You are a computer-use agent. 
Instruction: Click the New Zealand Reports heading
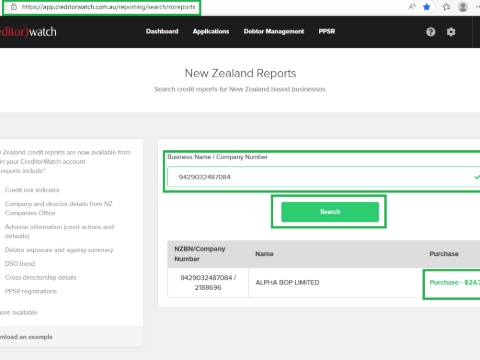tap(240, 73)
